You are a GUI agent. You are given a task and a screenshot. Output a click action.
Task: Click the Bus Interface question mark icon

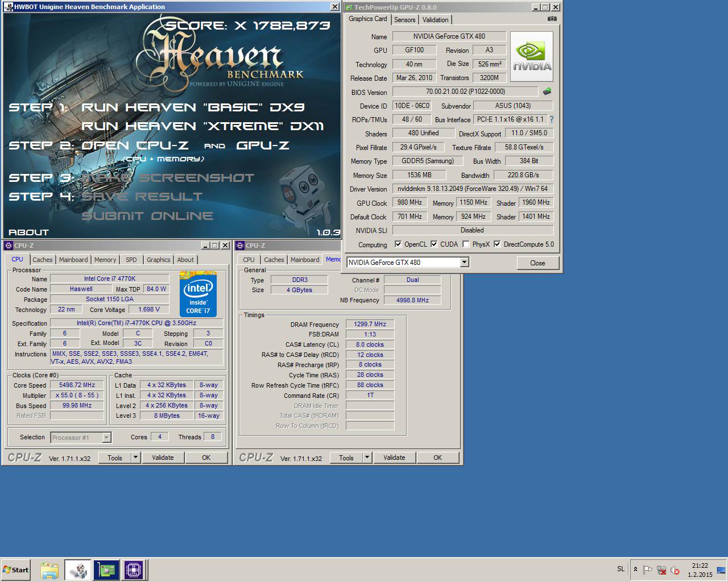(551, 119)
